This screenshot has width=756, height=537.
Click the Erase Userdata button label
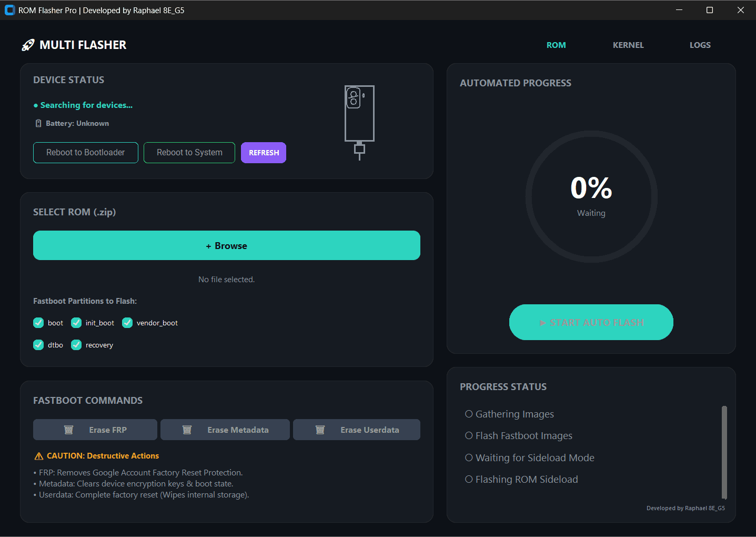[370, 430]
